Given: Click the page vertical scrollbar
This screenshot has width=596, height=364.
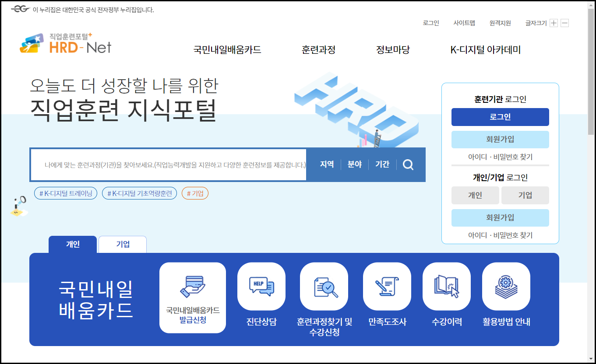Looking at the screenshot, I should 591,182.
